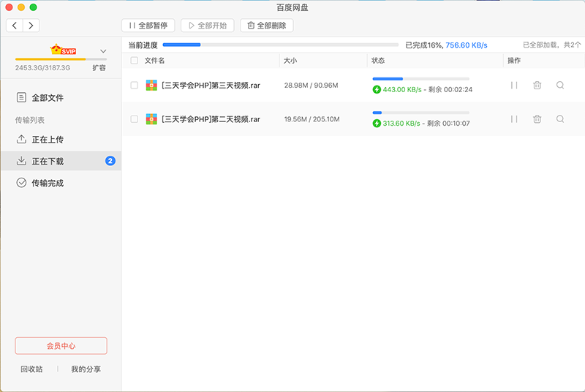Click the green speed-boost icon at 313.60 KB/s
Viewport: 585px width, 392px height.
coord(377,123)
